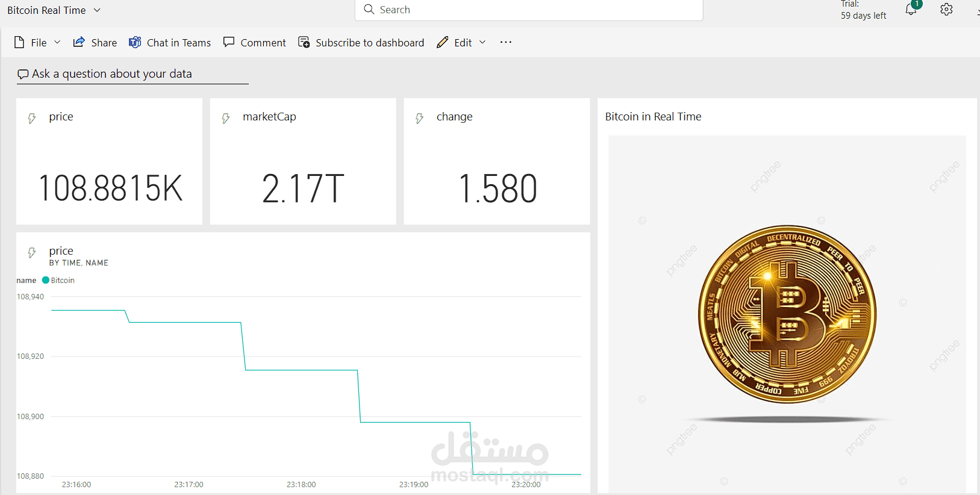The height and width of the screenshot is (495, 980).
Task: Click the Teams logo icon
Action: [x=135, y=42]
